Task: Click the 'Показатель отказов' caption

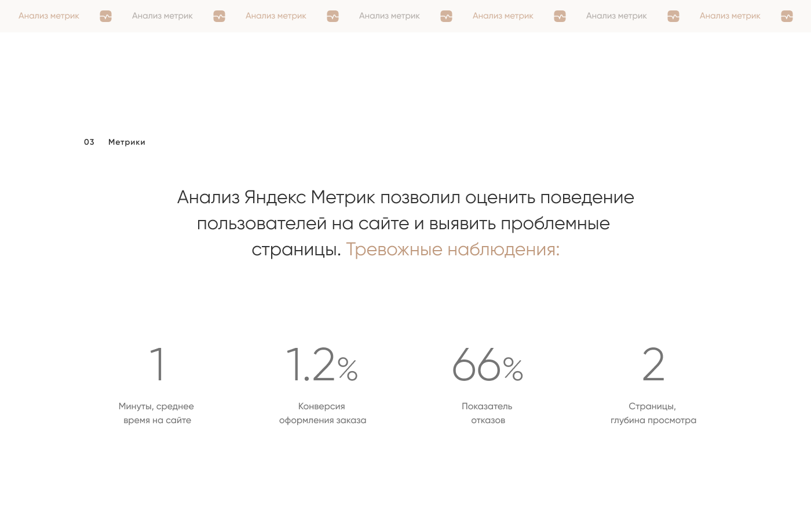Action: (x=487, y=413)
